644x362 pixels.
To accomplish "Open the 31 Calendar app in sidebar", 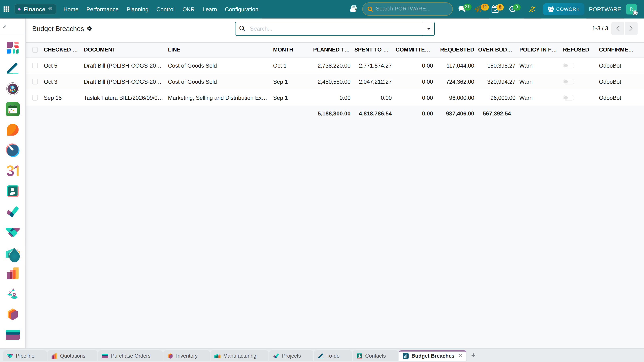I will click(12, 171).
